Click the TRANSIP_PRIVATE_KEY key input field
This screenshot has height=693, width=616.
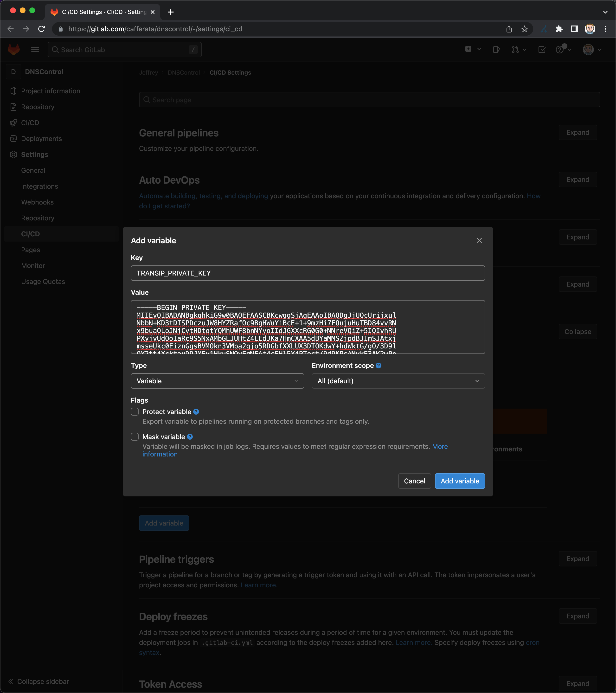point(308,273)
